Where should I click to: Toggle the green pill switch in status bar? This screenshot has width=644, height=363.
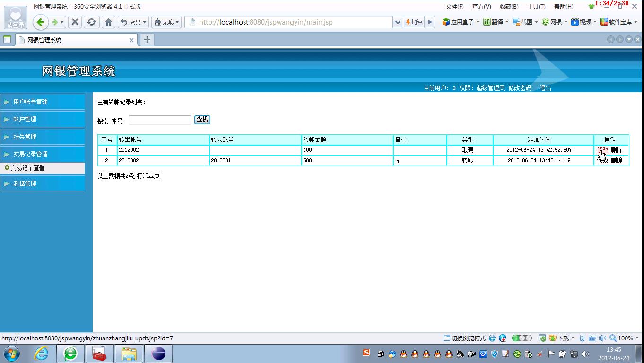(x=522, y=338)
